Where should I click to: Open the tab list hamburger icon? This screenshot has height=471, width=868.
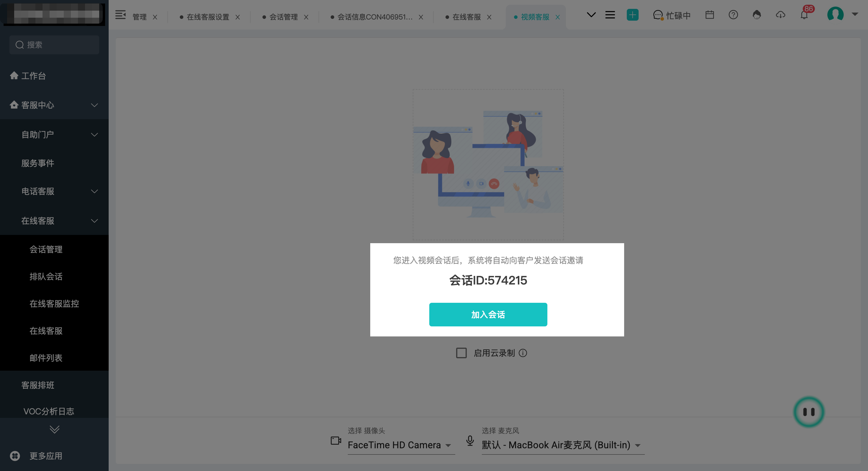(x=610, y=15)
